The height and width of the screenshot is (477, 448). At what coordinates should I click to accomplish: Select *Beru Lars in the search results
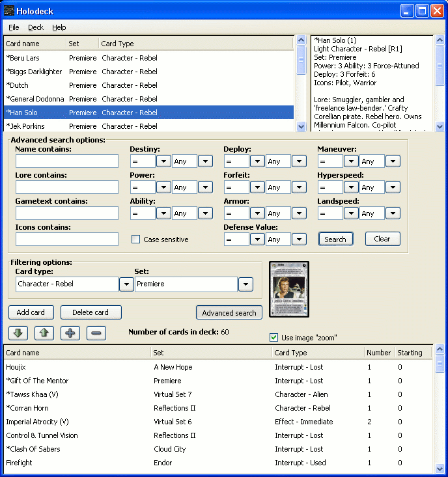(149, 58)
